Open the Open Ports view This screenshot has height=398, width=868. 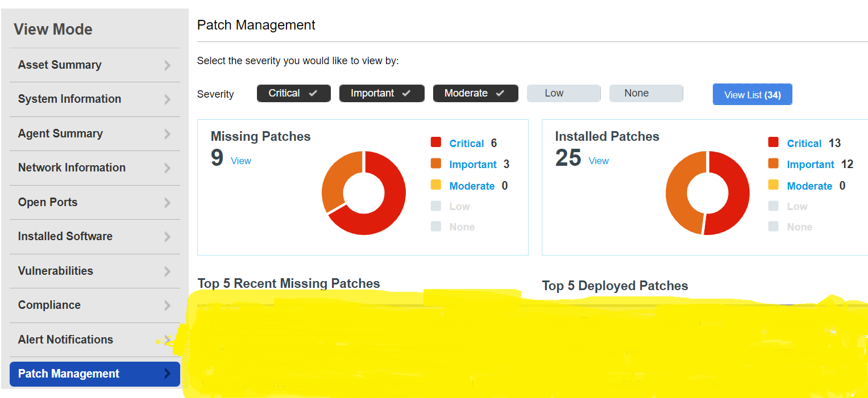click(95, 203)
